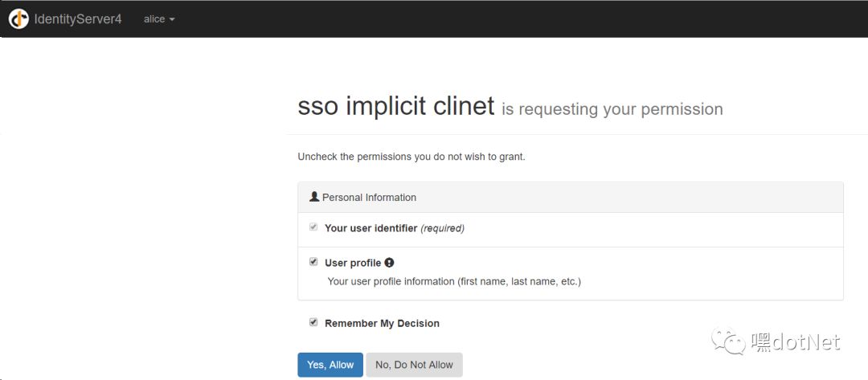Click the info icon next to User profile
This screenshot has height=380, width=868.
389,263
